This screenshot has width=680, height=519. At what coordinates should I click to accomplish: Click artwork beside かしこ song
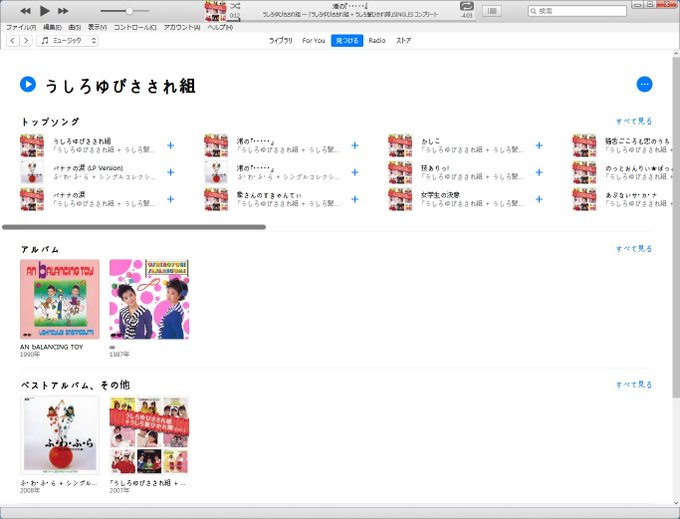pos(400,146)
